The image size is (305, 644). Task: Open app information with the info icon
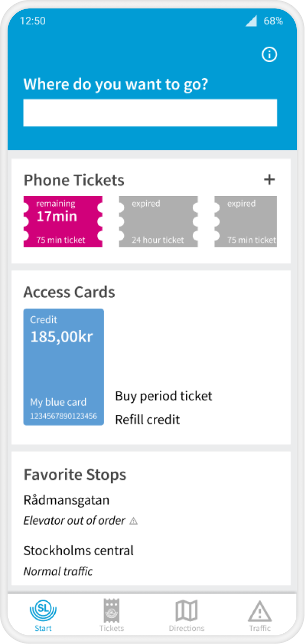(x=269, y=54)
